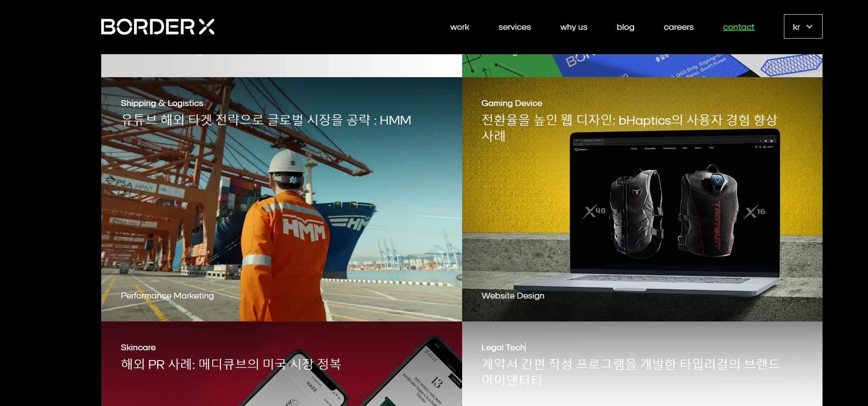
Task: Click the HMM global market headline
Action: (266, 120)
